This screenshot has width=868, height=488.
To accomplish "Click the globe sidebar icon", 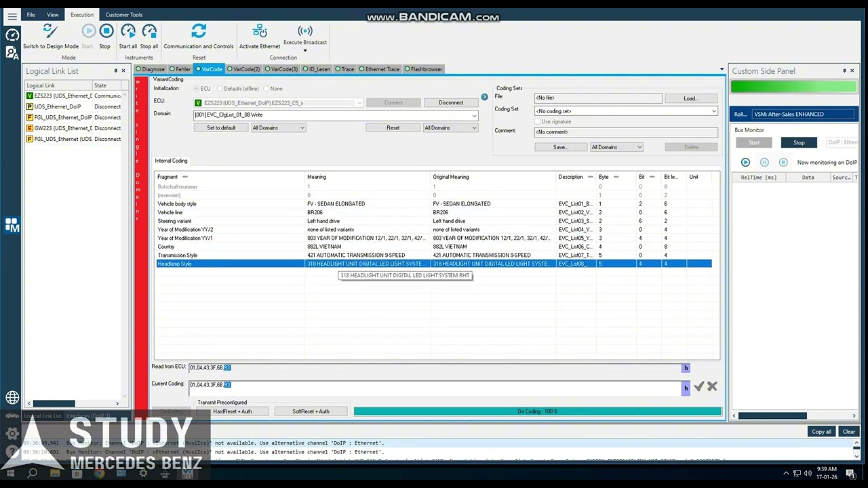I will 12,398.
